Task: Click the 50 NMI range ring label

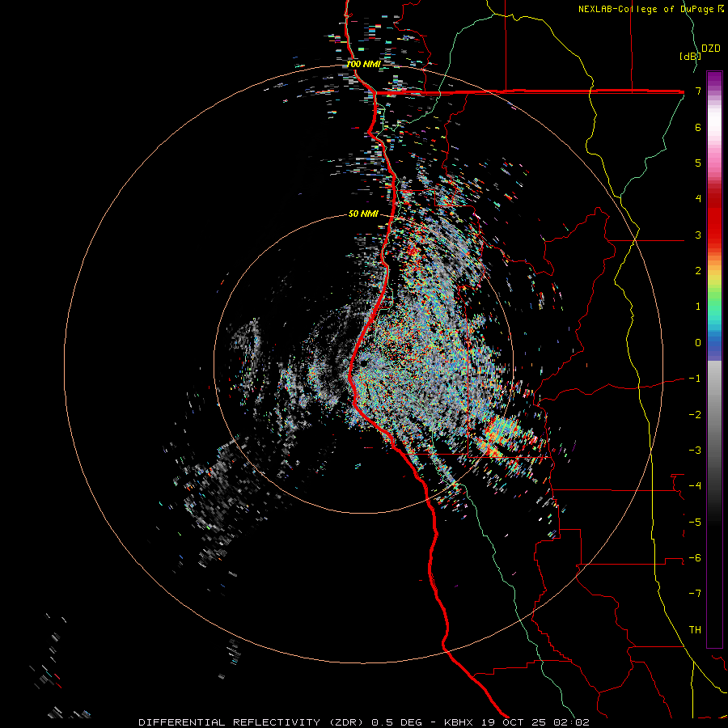Action: [x=363, y=214]
